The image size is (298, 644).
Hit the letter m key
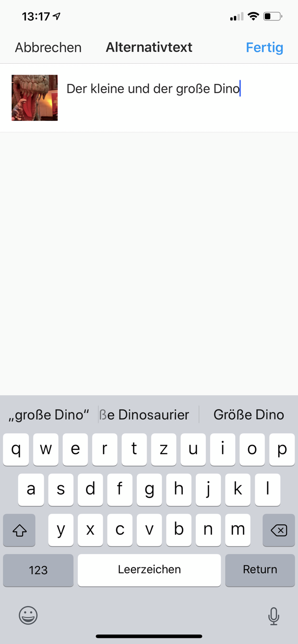[x=238, y=530]
